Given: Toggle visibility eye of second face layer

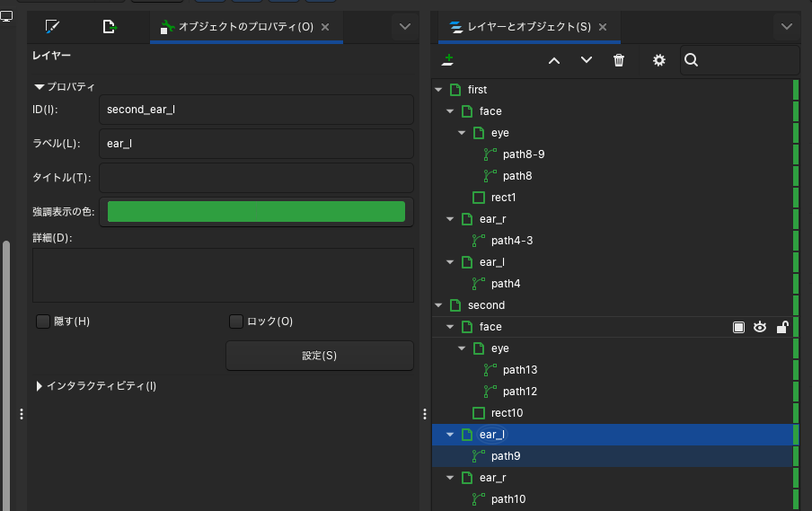Looking at the screenshot, I should point(760,327).
